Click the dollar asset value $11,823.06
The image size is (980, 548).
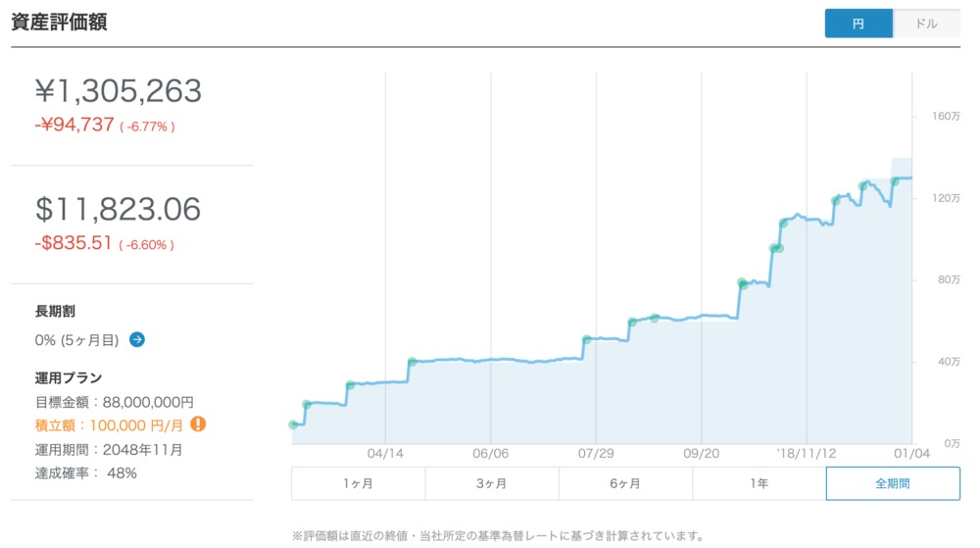tap(118, 209)
